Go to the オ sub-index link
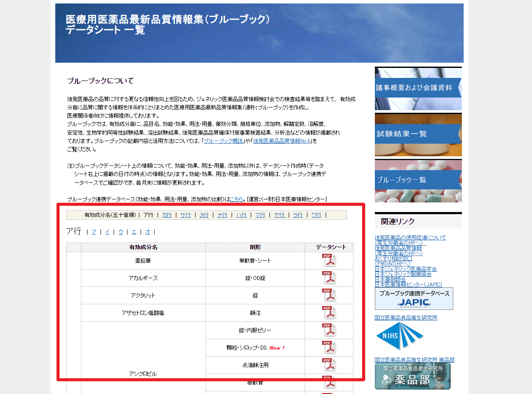This screenshot has height=394, width=532. pyautogui.click(x=148, y=232)
